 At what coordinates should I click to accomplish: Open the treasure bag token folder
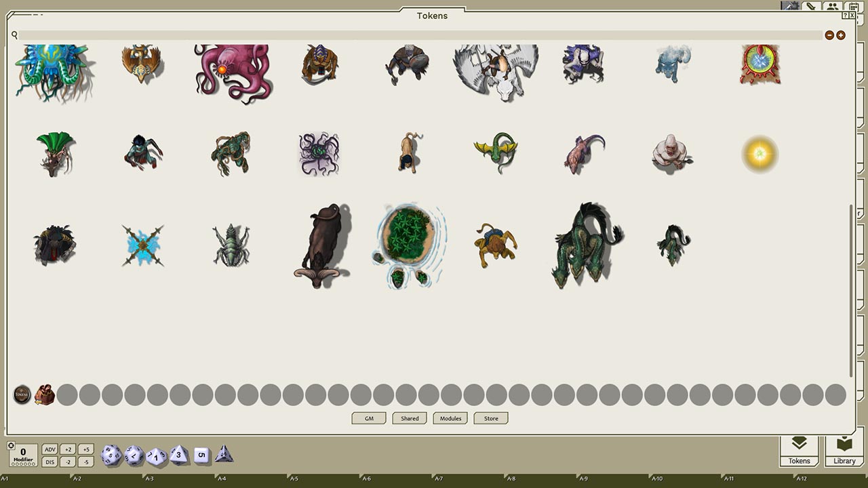coord(45,394)
